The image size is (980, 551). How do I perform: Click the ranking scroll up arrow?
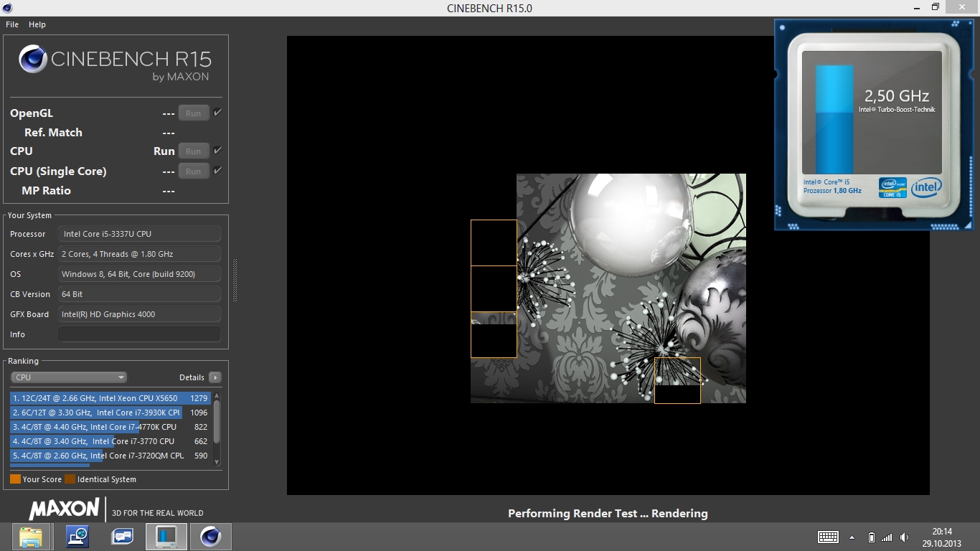tap(217, 396)
